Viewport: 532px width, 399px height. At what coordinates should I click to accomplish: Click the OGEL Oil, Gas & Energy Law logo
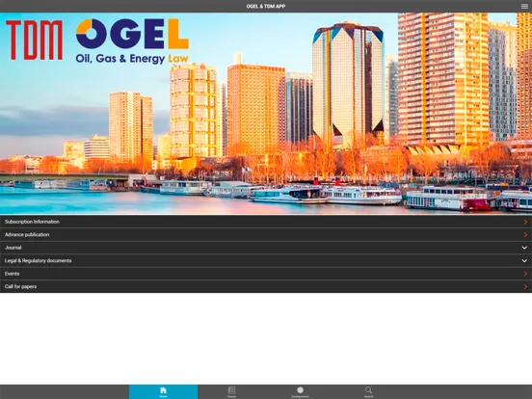coord(132,41)
